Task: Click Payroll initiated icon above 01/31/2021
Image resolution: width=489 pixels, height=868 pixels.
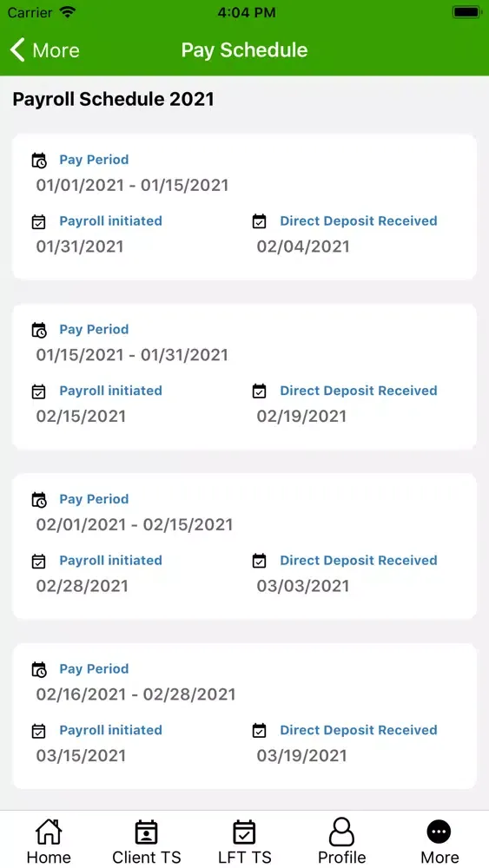Action: point(38,222)
